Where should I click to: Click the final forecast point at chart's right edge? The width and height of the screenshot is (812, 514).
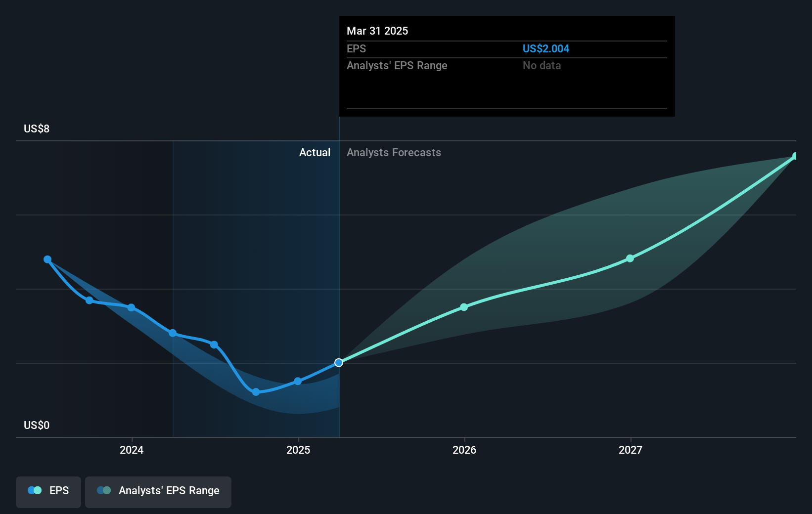pos(796,156)
